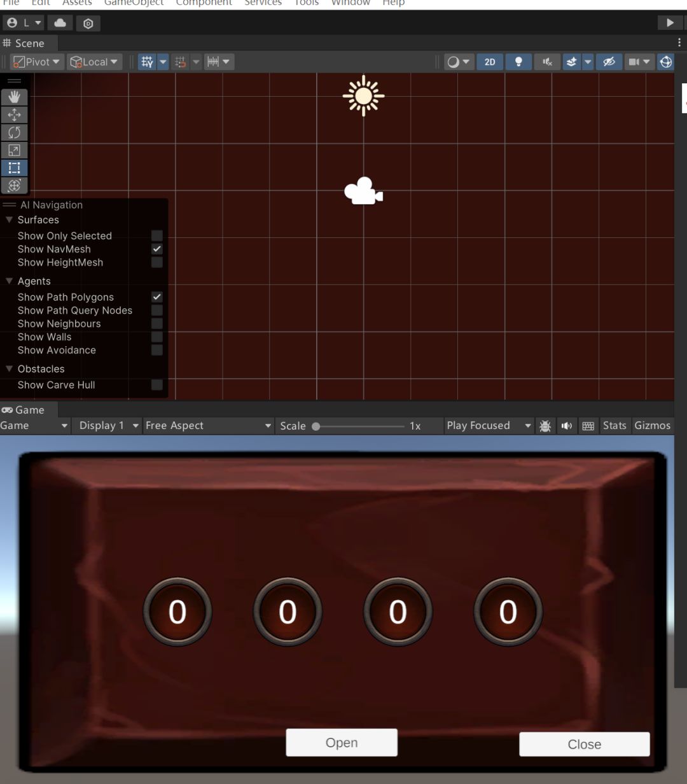Viewport: 687px width, 784px height.
Task: Open the Game view mode dropdown
Action: 35,426
